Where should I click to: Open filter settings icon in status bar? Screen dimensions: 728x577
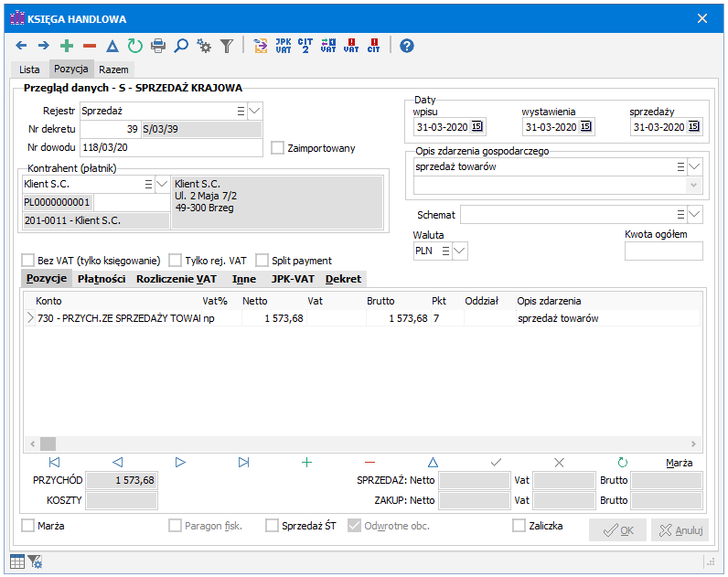35,561
